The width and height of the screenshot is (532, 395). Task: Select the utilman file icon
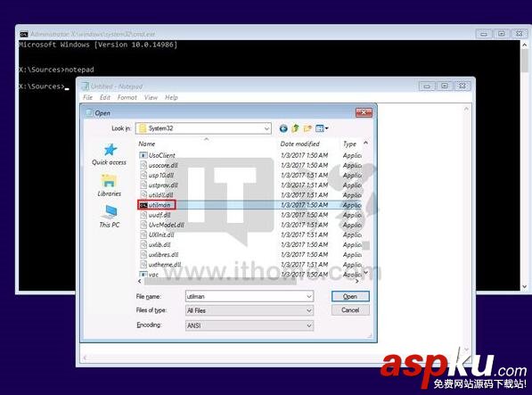click(143, 205)
